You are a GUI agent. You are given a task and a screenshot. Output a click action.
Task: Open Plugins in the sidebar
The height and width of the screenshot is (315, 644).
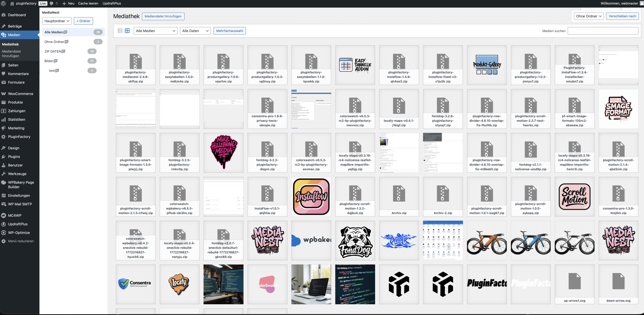click(x=14, y=157)
